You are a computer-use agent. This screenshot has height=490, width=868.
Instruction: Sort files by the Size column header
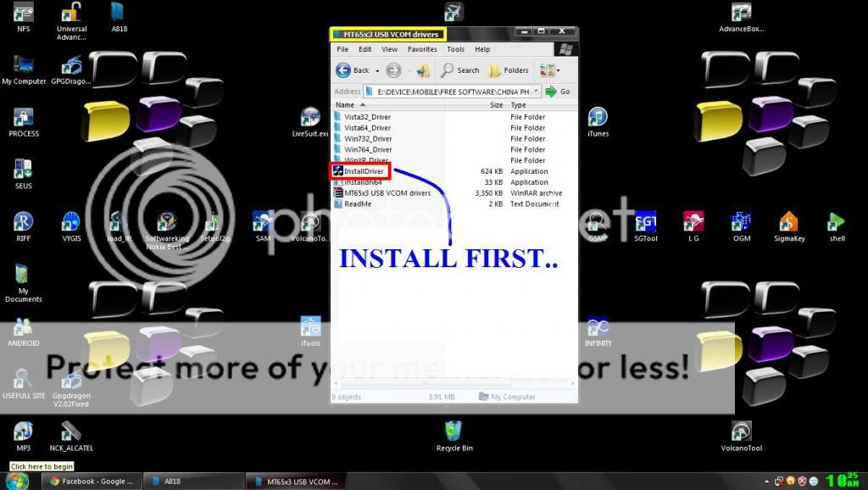pyautogui.click(x=475, y=104)
